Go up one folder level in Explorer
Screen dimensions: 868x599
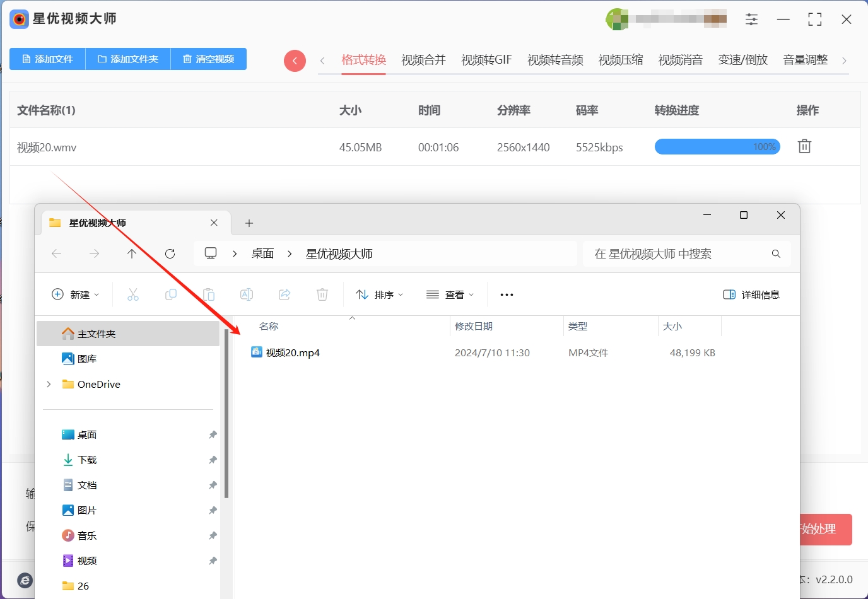(131, 253)
